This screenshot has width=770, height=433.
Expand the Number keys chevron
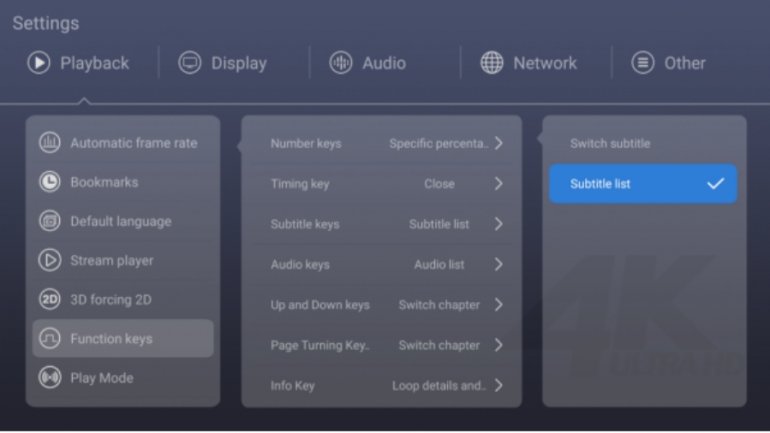498,143
